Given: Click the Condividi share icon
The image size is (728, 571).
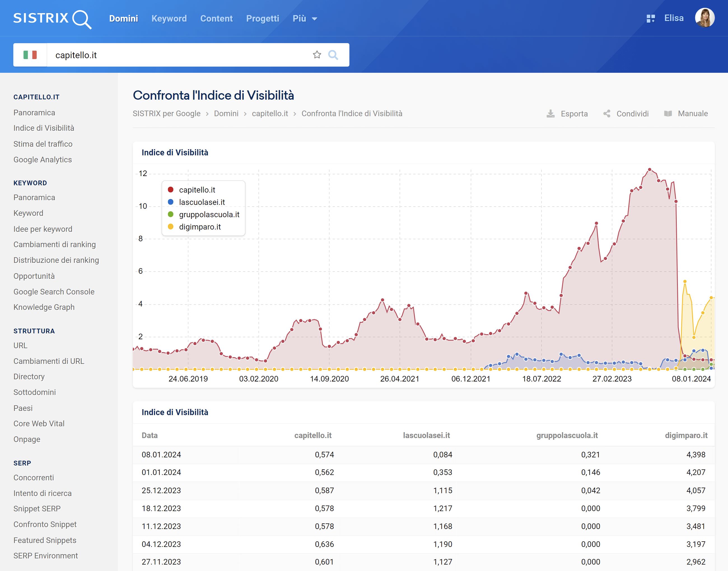Looking at the screenshot, I should click(x=606, y=114).
